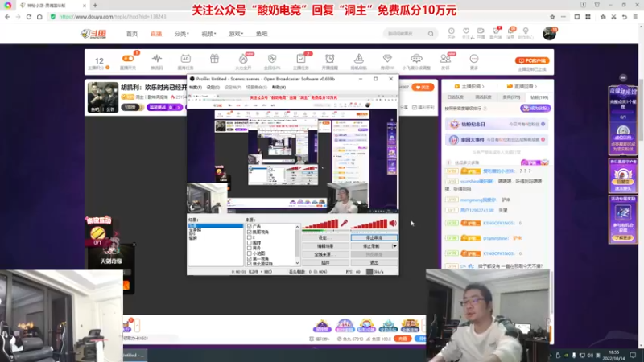The width and height of the screenshot is (644, 362).
Task: Switch to the 日活跃度 tab in chat panel
Action: coord(456,97)
